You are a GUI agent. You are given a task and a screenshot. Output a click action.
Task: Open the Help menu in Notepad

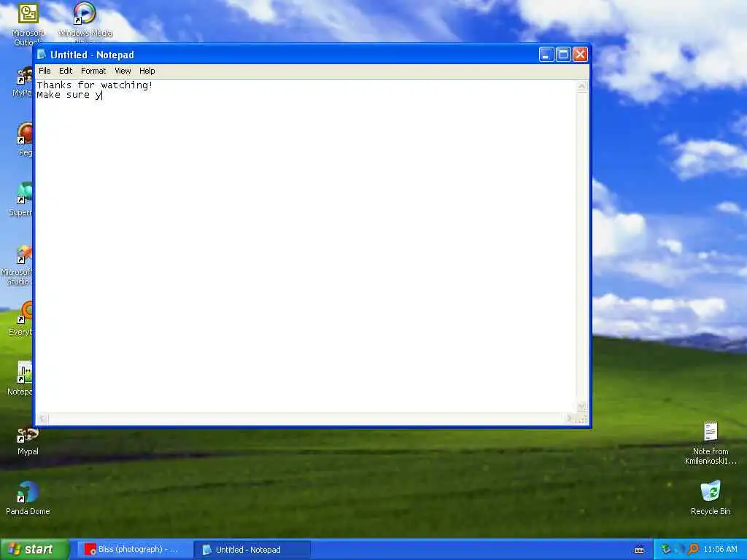point(147,71)
